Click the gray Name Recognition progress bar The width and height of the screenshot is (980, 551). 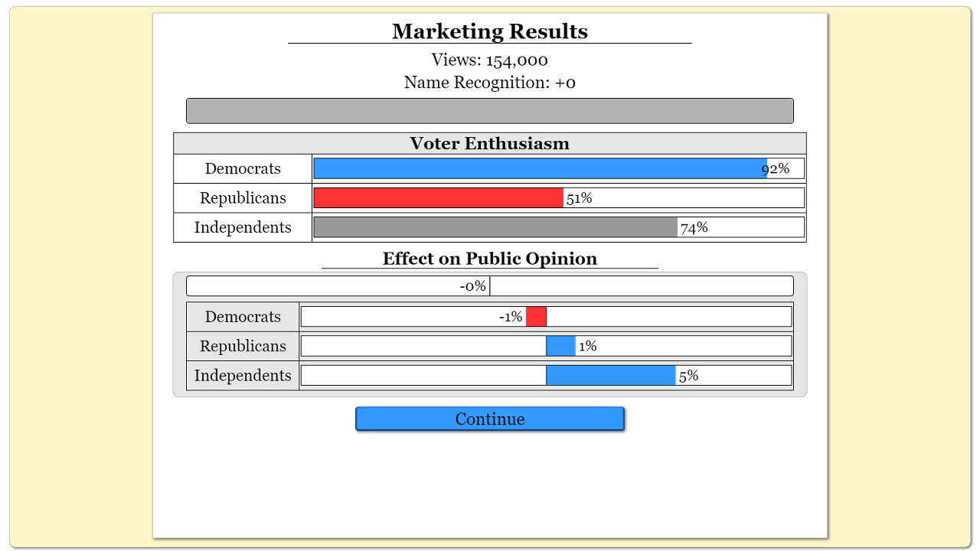coord(490,111)
